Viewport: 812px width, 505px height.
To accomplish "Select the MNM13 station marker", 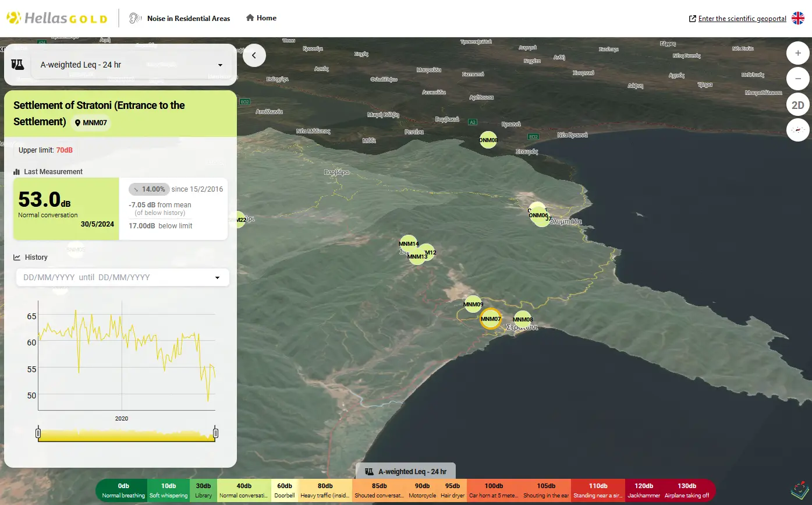I will tap(417, 256).
